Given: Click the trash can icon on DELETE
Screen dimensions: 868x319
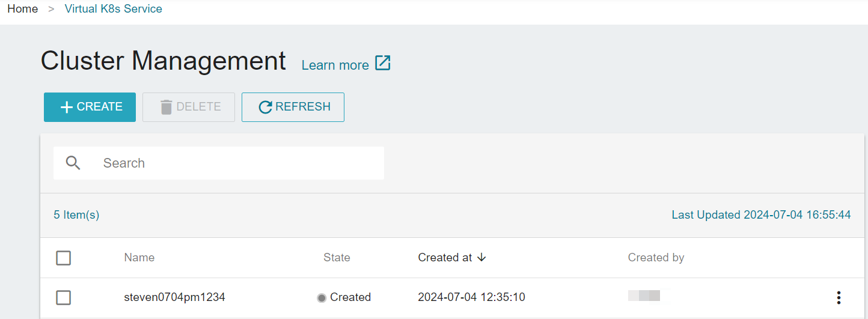Looking at the screenshot, I should [167, 107].
